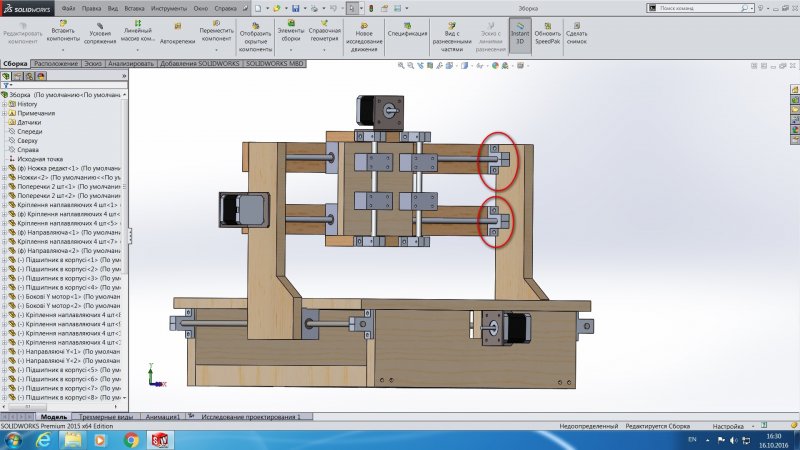Expand the Примечания folder in tree
Screen dimensions: 800x450
(x=4, y=113)
